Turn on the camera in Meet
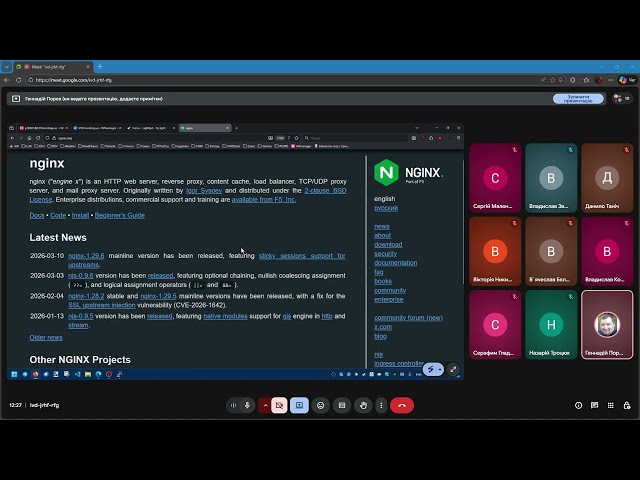 280,405
